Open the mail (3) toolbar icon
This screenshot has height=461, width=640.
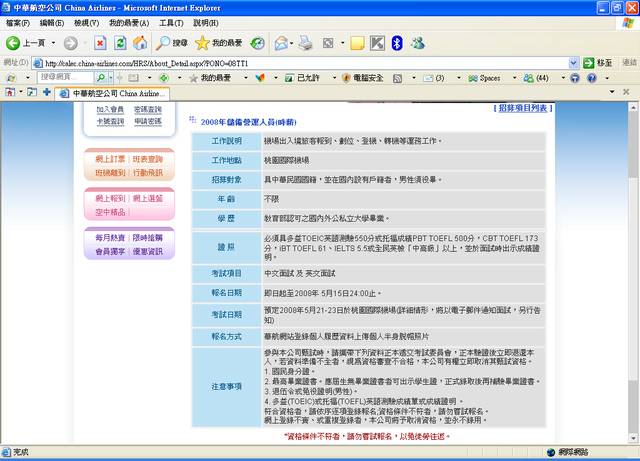tap(433, 78)
